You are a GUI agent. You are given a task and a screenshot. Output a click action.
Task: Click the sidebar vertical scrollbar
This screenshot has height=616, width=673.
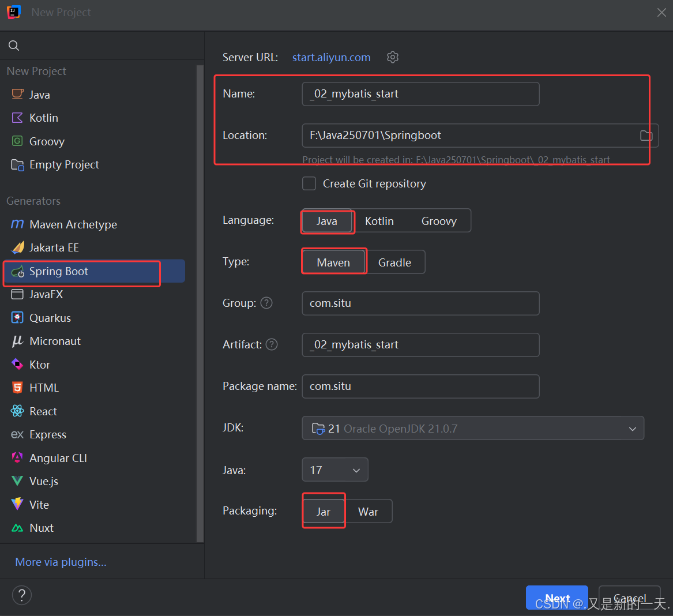coord(200,303)
